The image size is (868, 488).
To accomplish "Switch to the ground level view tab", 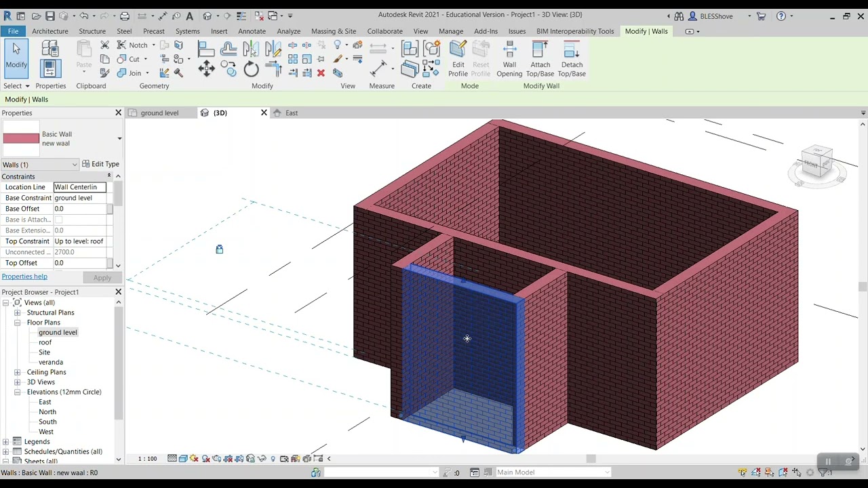I will coord(160,113).
